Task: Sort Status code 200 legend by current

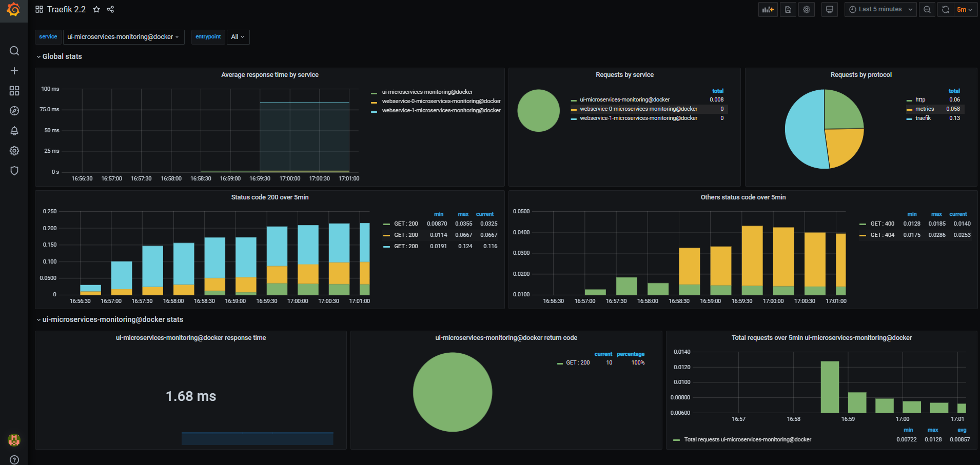Action: 485,214
